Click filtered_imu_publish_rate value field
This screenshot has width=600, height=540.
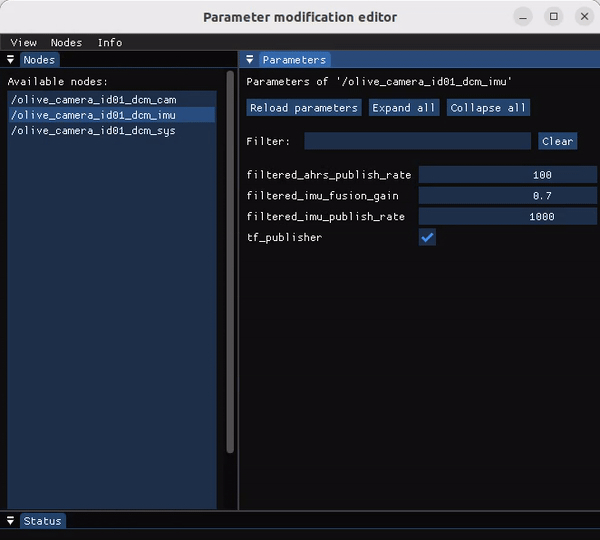[500, 216]
